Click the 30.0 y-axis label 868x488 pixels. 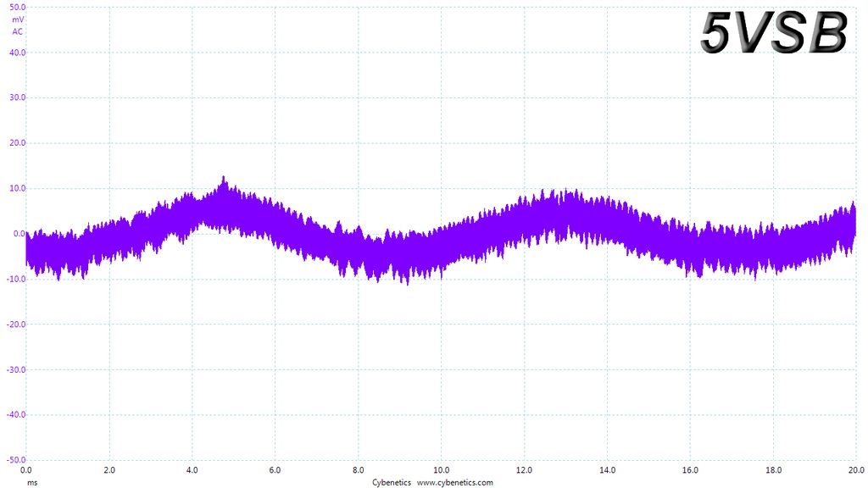[18, 97]
